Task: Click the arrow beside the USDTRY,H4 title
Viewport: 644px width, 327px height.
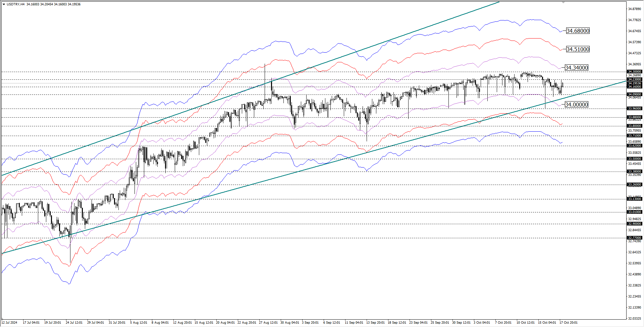Action: pyautogui.click(x=4, y=4)
